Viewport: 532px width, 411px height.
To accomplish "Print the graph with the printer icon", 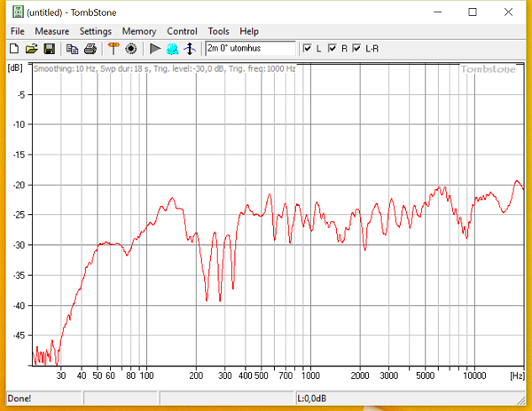I will tap(90, 49).
